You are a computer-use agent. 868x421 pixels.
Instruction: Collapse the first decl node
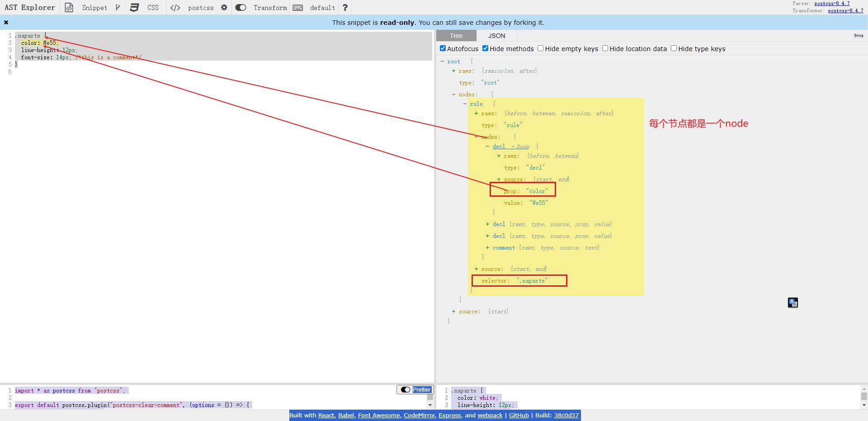(x=487, y=147)
